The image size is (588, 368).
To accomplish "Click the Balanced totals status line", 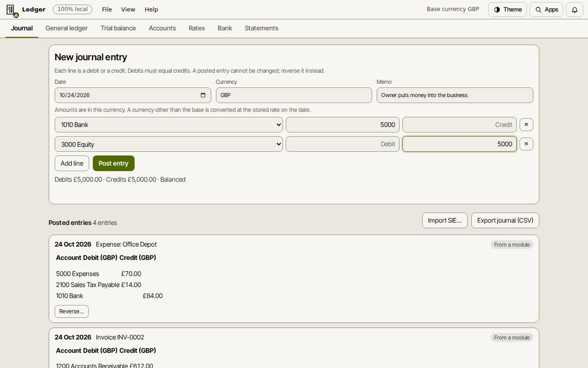I will (x=120, y=179).
